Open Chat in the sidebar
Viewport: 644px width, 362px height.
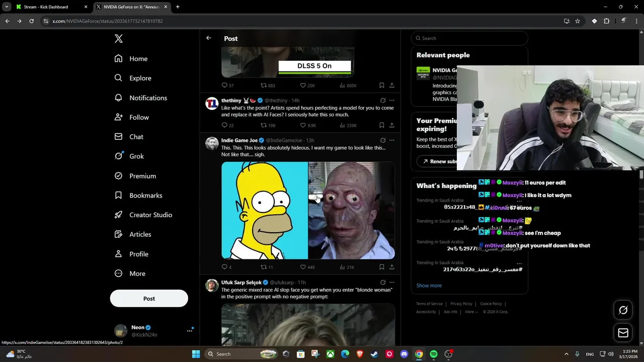tap(129, 137)
